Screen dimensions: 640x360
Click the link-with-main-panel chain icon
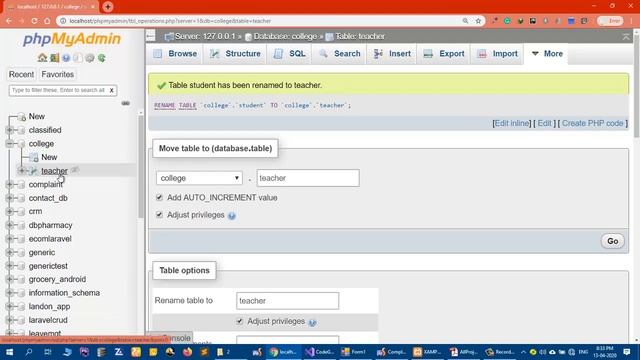click(x=126, y=103)
